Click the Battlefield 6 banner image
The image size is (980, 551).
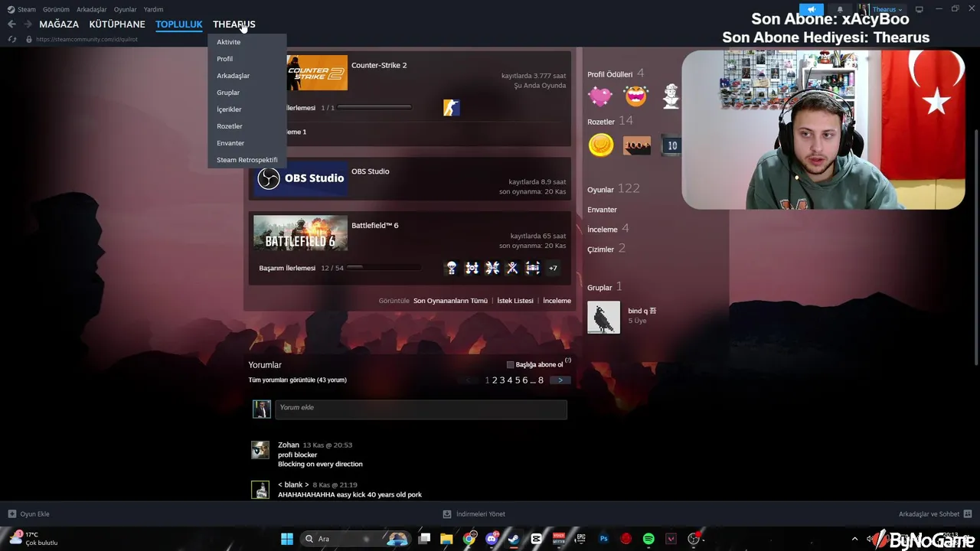click(x=300, y=233)
